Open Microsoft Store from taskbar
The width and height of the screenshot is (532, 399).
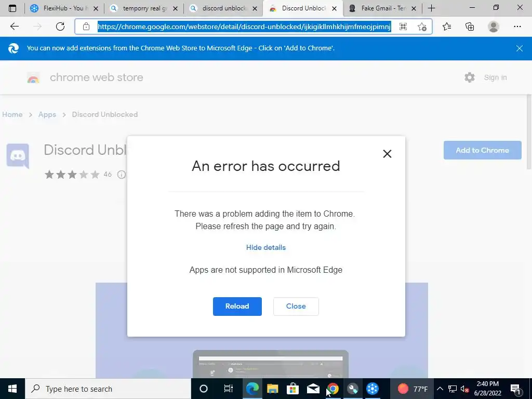pyautogui.click(x=292, y=389)
